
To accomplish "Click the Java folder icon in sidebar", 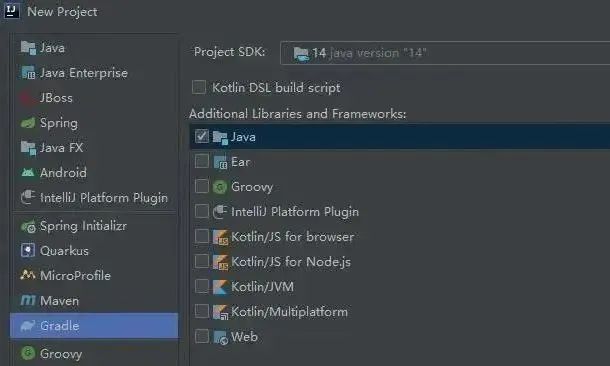I will coord(28,48).
